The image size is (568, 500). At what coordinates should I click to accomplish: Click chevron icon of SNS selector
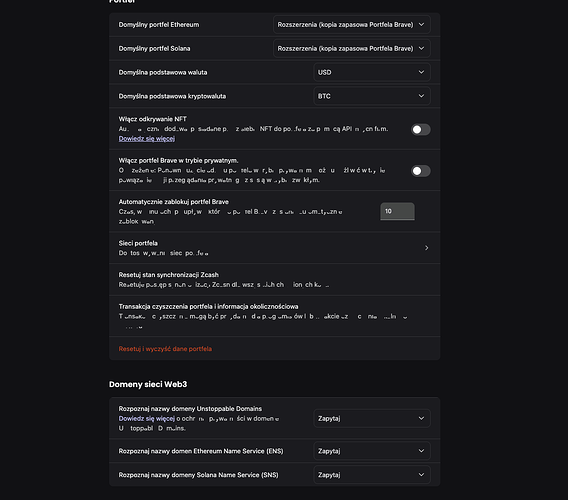[421, 475]
